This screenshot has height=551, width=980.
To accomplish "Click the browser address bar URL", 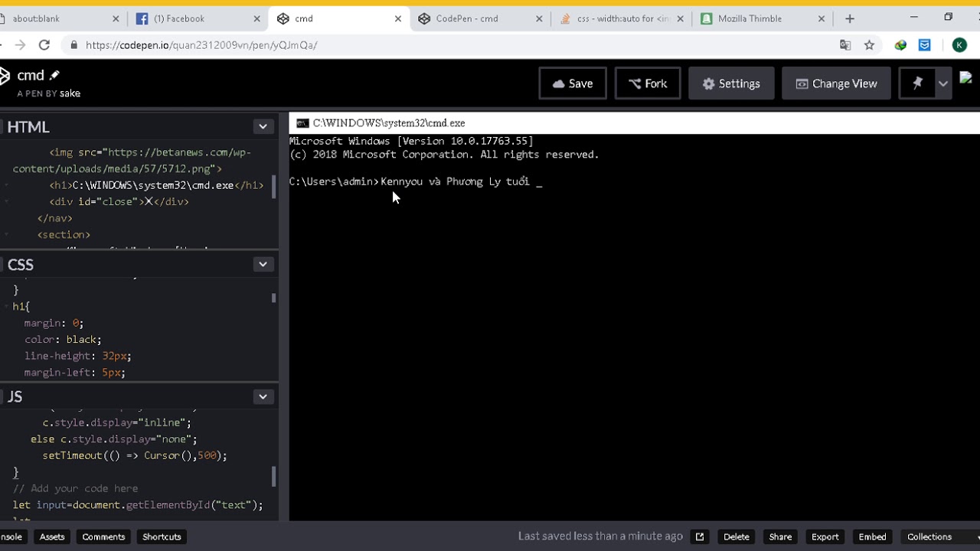I will [201, 45].
